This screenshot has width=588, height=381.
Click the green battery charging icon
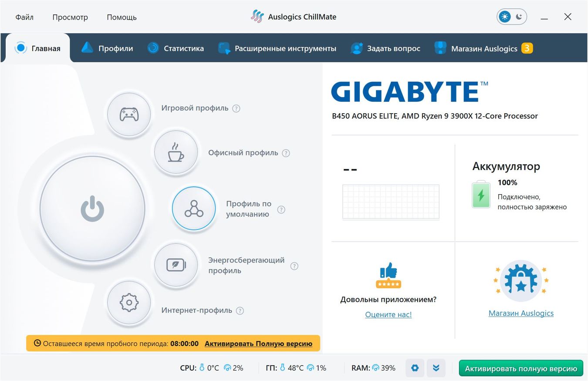481,194
